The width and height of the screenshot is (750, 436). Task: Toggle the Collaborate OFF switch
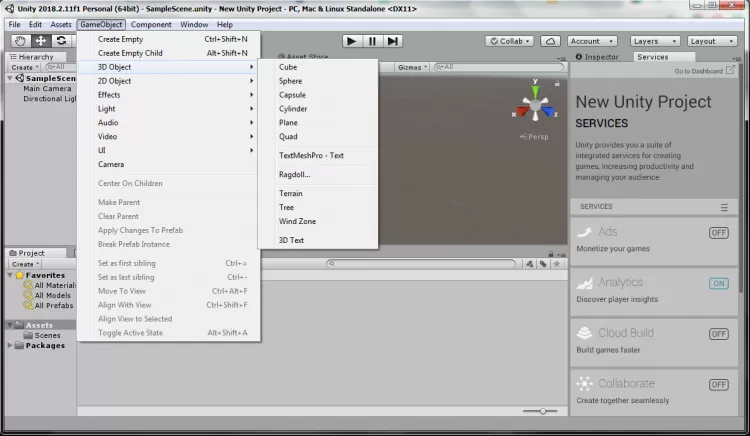tap(718, 385)
